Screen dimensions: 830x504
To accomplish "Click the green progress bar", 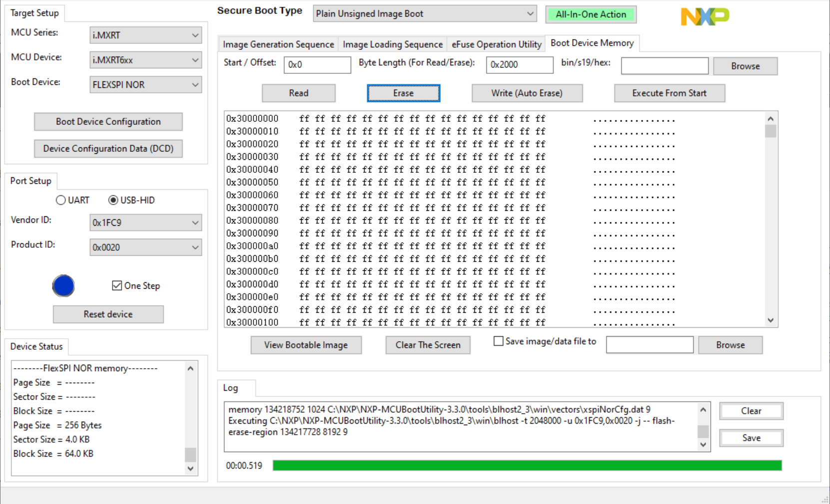I will point(527,466).
